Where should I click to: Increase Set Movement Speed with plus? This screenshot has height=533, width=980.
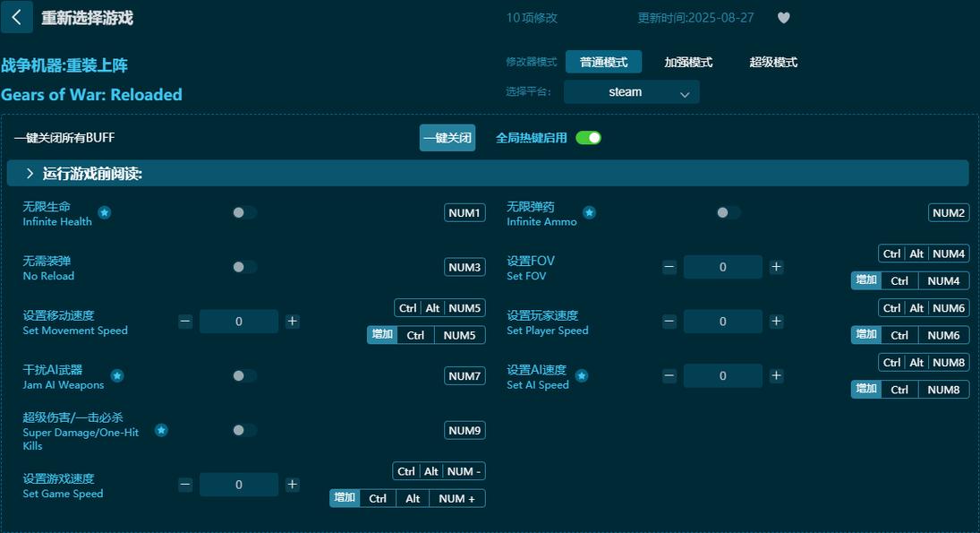pyautogui.click(x=292, y=322)
